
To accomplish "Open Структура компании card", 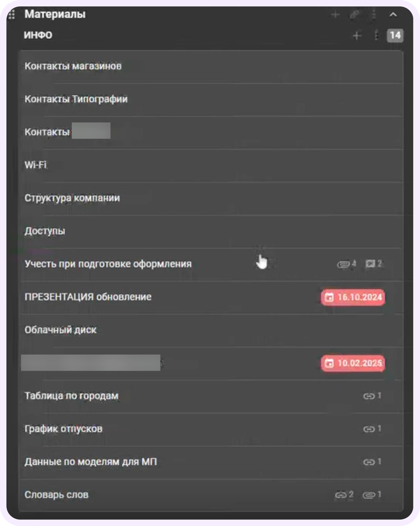I will 211,198.
